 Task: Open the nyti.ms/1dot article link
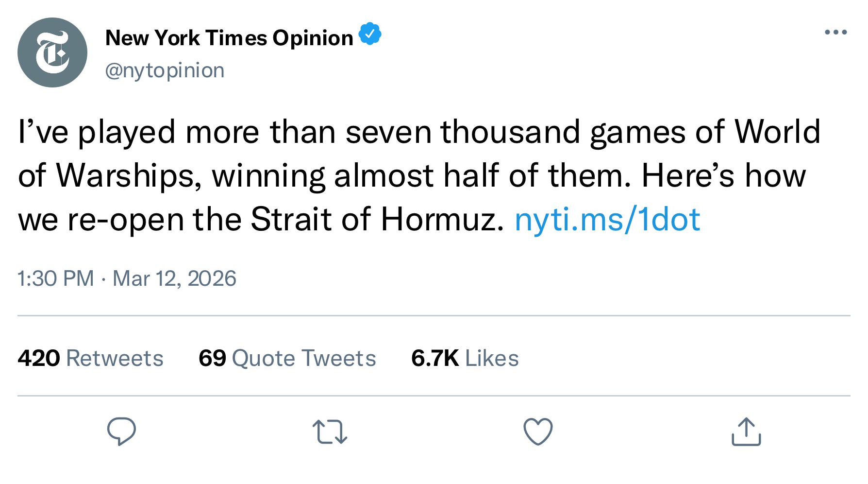pyautogui.click(x=607, y=219)
